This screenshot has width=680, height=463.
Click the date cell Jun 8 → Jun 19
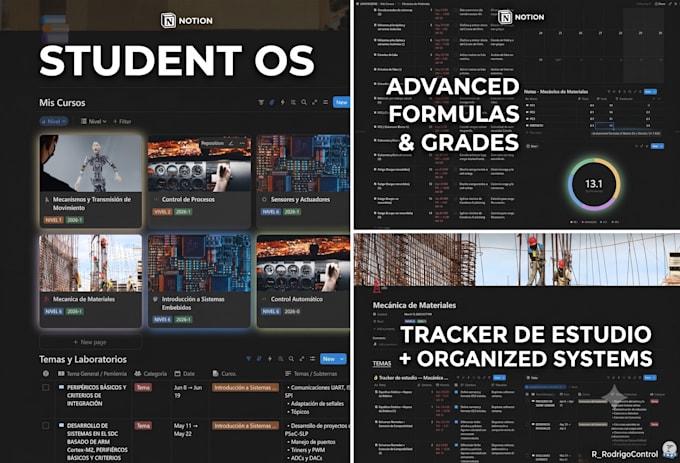[x=188, y=391]
